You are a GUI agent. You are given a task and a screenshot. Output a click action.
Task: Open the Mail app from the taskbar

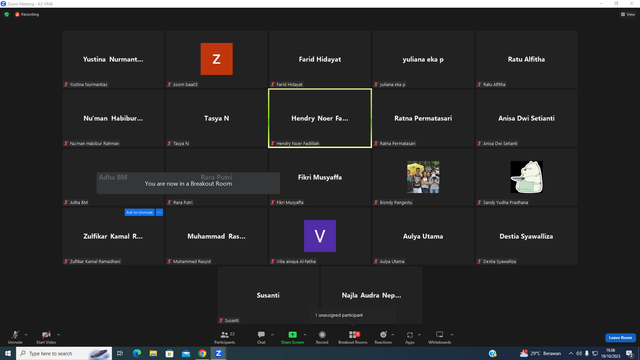click(186, 353)
